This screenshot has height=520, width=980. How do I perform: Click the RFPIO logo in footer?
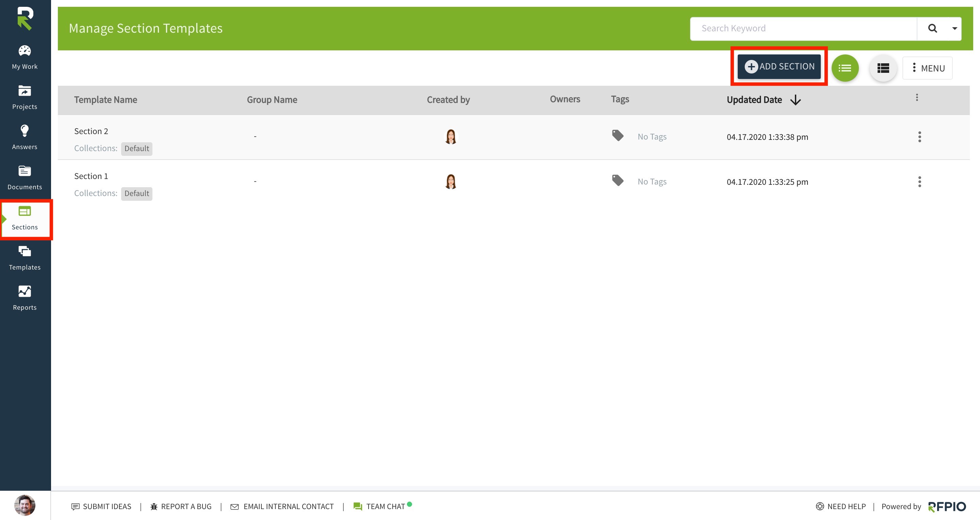click(x=947, y=507)
